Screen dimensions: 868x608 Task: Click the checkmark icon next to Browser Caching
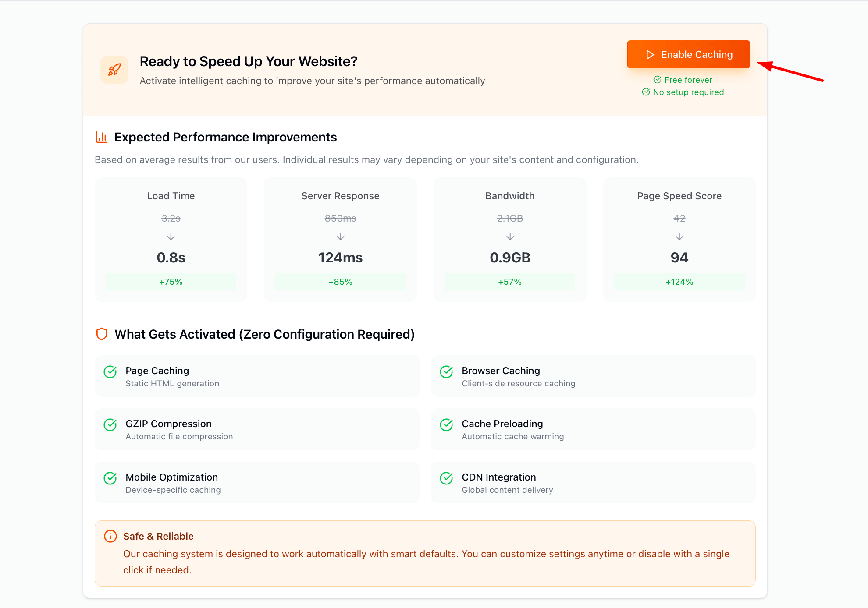click(x=447, y=372)
